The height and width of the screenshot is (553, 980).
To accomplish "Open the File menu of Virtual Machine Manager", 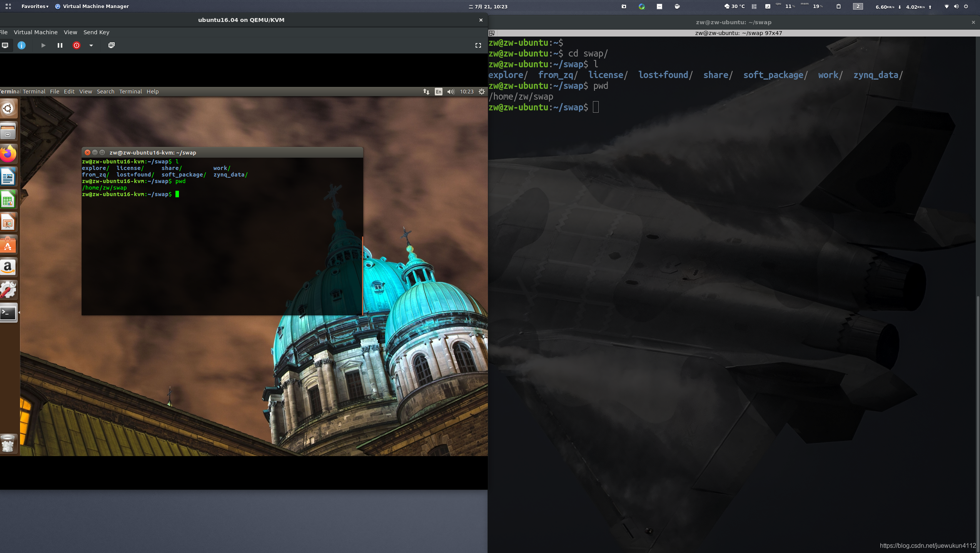I will click(4, 32).
